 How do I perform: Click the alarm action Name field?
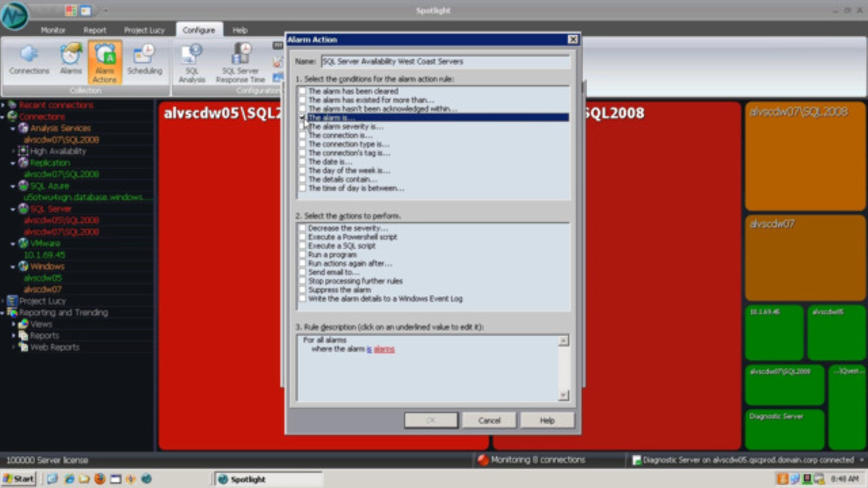point(441,61)
